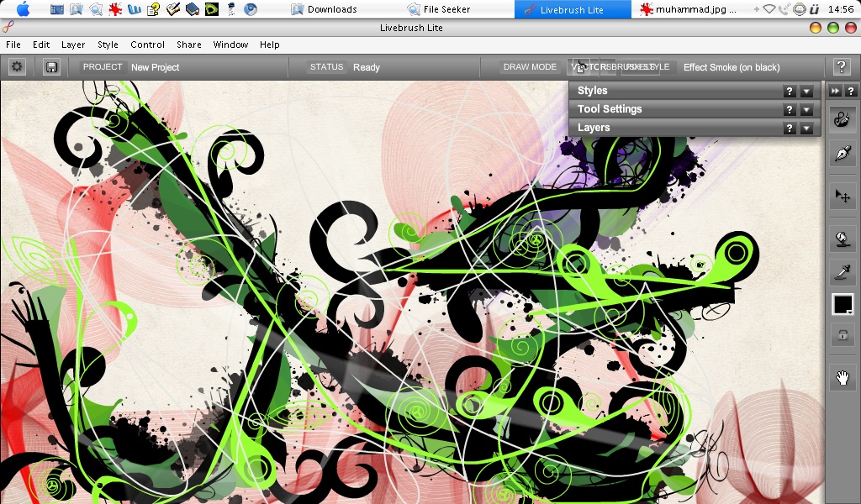Open the Apple menu

(23, 8)
